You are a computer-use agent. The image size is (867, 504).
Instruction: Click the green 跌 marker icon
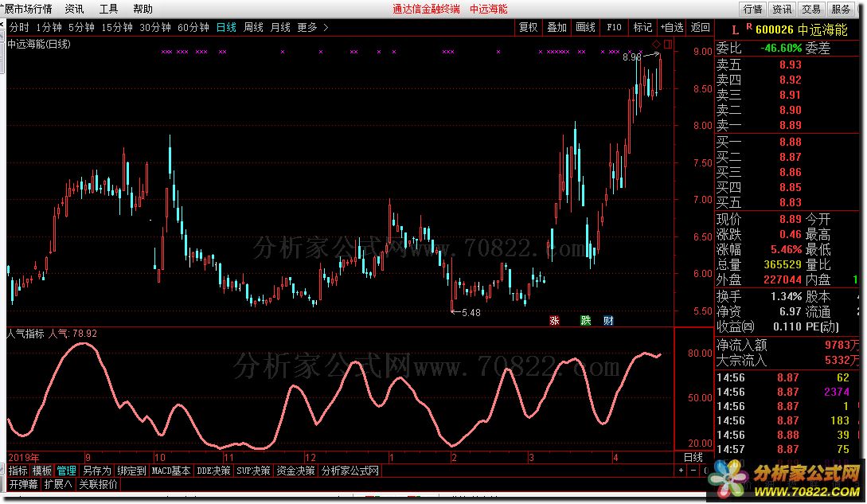tap(585, 320)
